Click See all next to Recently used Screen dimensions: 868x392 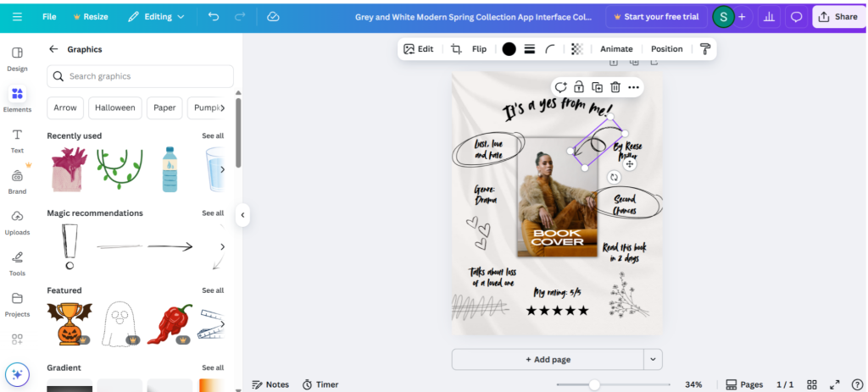pyautogui.click(x=213, y=135)
